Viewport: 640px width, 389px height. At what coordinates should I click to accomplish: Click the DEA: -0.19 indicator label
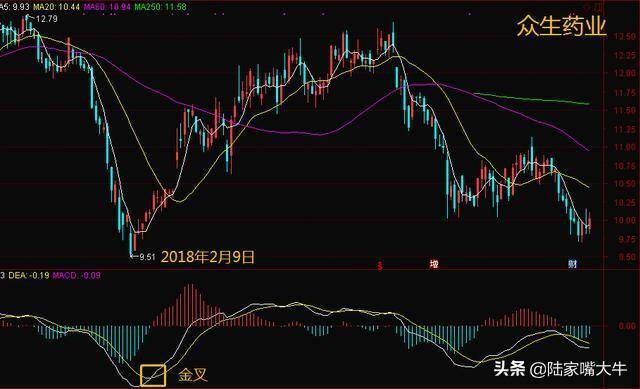point(29,276)
